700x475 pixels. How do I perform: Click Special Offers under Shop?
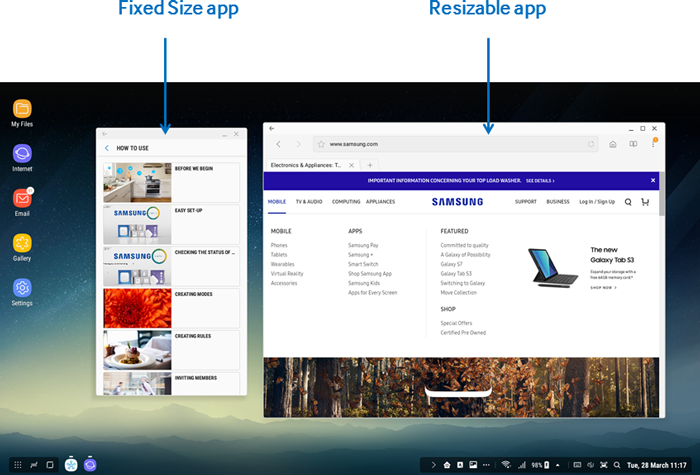tap(456, 323)
